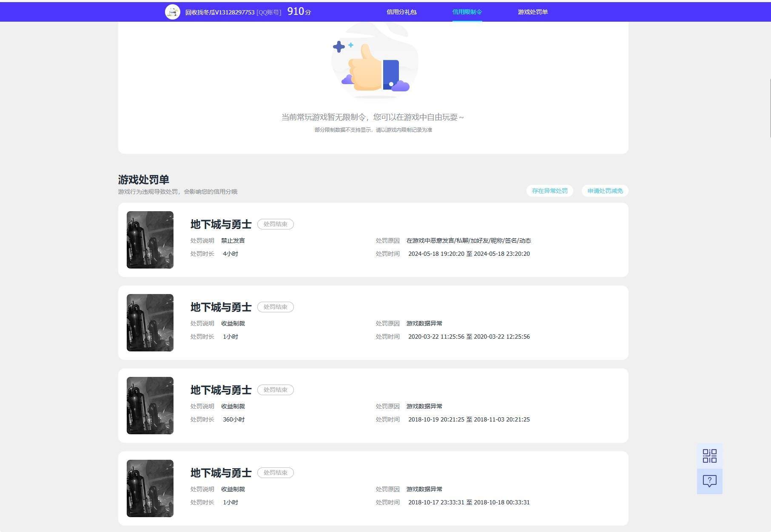The width and height of the screenshot is (771, 532).
Task: Click the 存在异常处罚 button
Action: tap(549, 191)
